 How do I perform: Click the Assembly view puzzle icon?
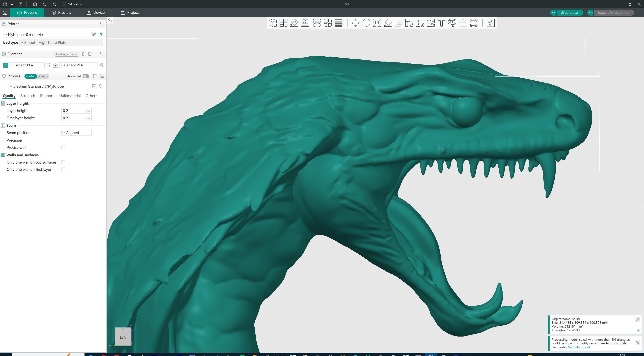pyautogui.click(x=491, y=23)
